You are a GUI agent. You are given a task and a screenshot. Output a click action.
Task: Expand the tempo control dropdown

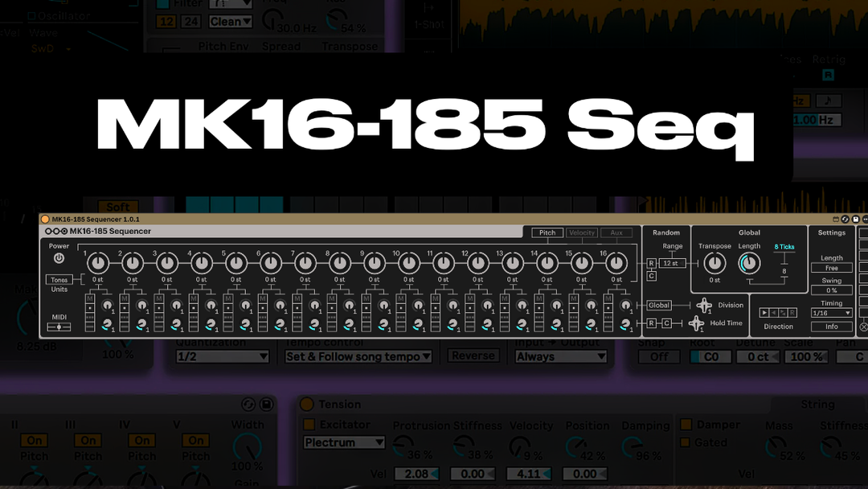pos(358,356)
